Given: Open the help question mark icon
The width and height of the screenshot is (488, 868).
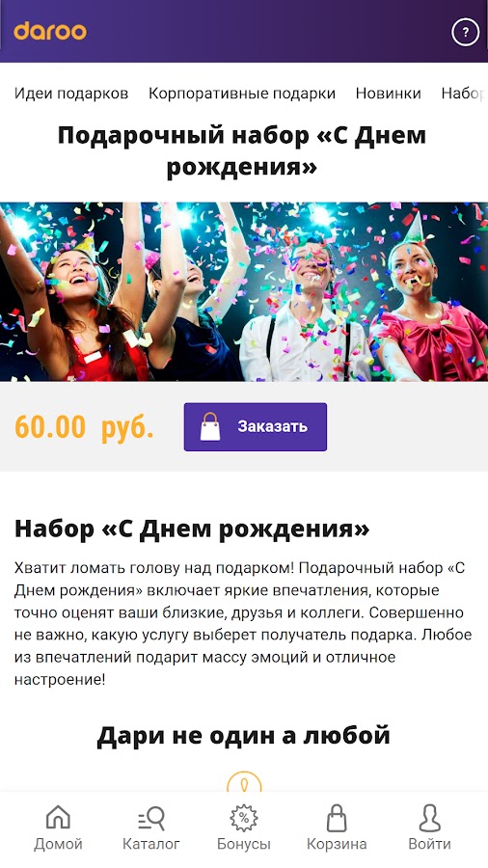Looking at the screenshot, I should tap(465, 32).
